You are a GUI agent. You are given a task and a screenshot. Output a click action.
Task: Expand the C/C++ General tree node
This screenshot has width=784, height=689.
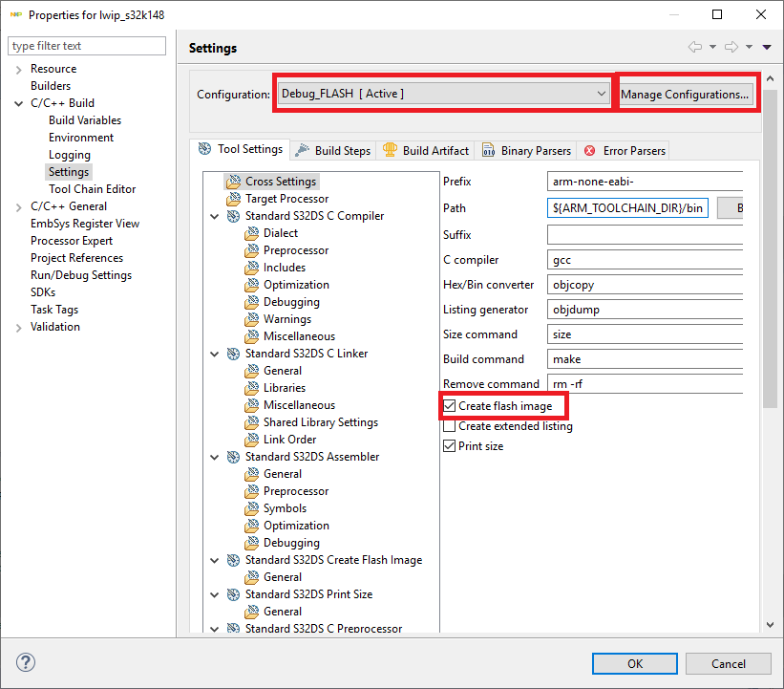pyautogui.click(x=18, y=206)
